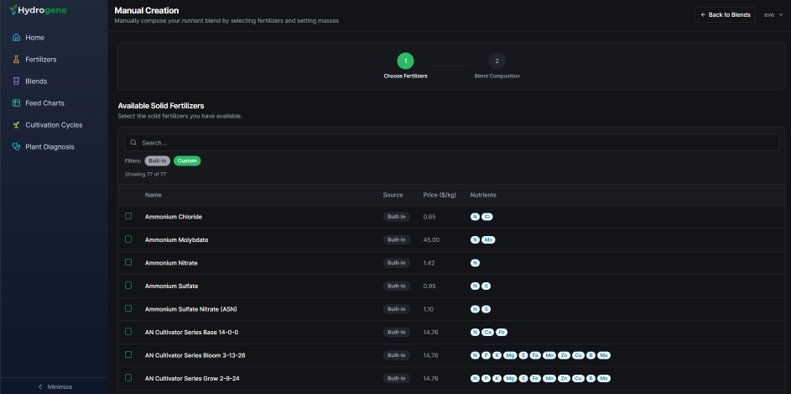Click Nutrients column header
791x394 pixels.
click(x=483, y=195)
